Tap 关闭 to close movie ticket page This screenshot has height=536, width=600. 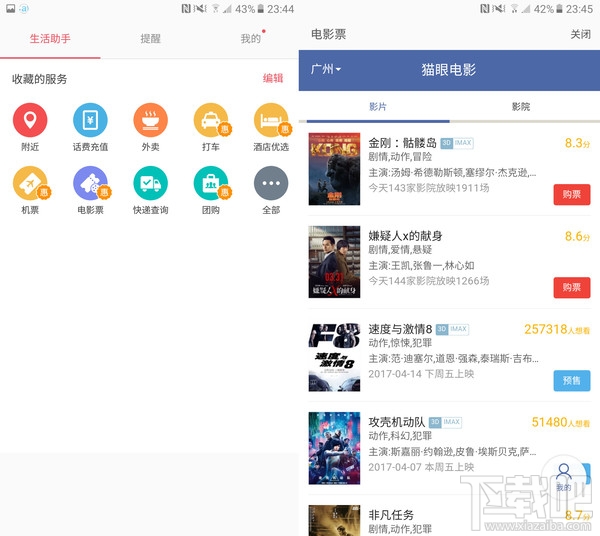(x=580, y=34)
